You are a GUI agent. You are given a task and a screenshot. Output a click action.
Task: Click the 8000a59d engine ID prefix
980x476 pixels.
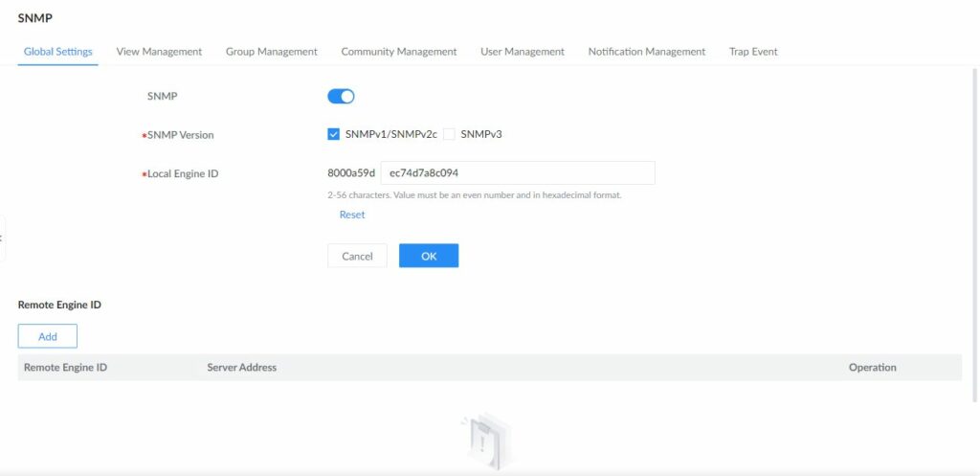point(351,173)
